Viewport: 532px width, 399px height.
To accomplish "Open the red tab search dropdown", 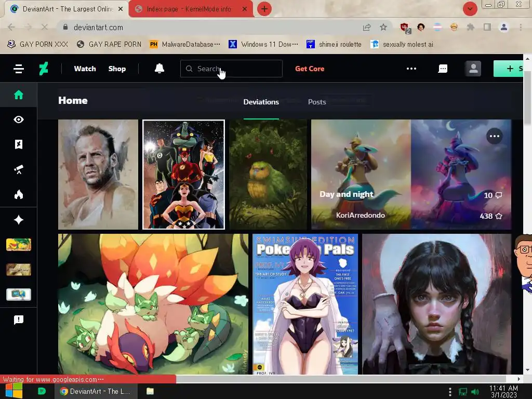I will click(470, 9).
